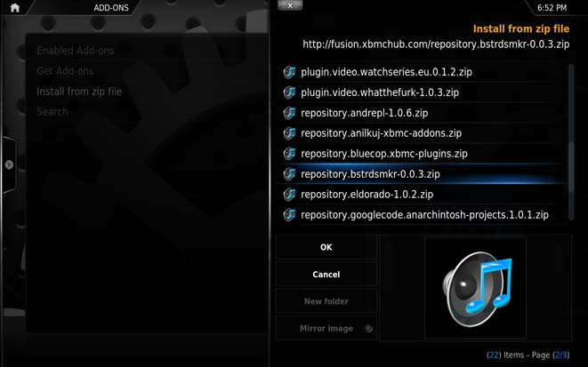This screenshot has height=367, width=588.
Task: Toggle the Mirror image radio button
Action: [368, 329]
